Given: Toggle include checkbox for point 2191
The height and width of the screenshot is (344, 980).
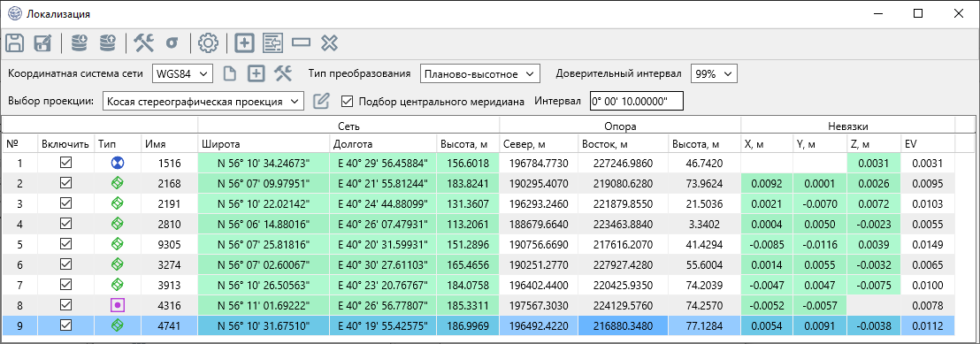Looking at the screenshot, I should pyautogui.click(x=65, y=203).
